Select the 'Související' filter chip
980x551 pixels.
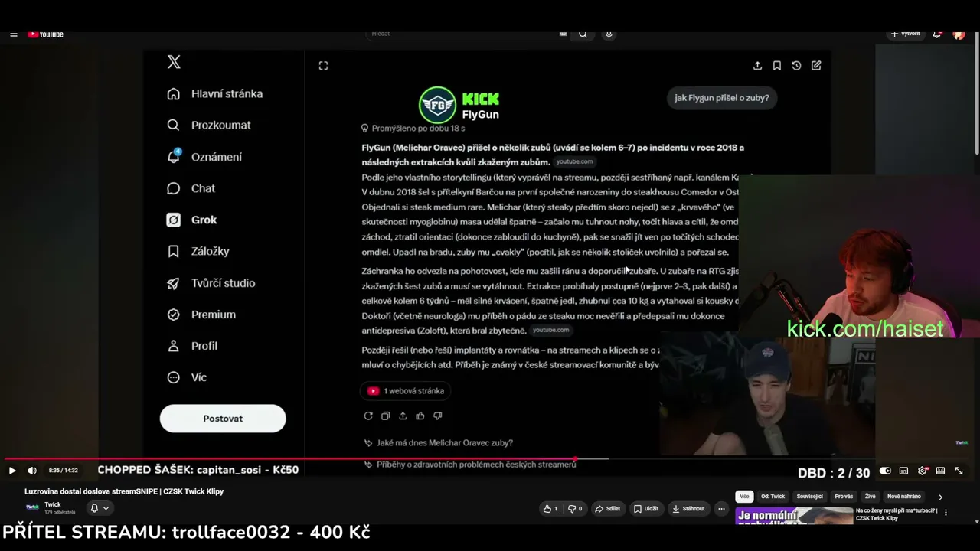click(810, 497)
